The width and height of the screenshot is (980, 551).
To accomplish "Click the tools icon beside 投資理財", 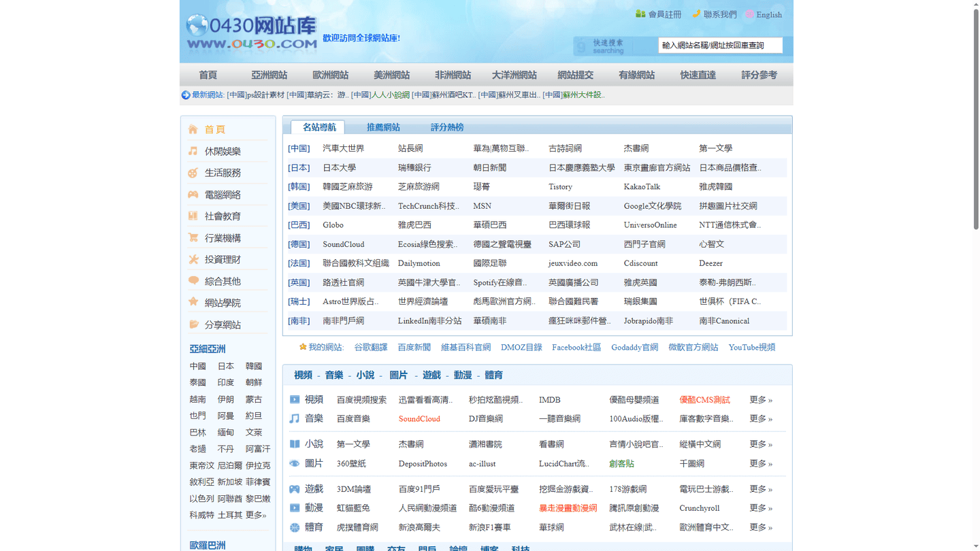I will [x=193, y=259].
